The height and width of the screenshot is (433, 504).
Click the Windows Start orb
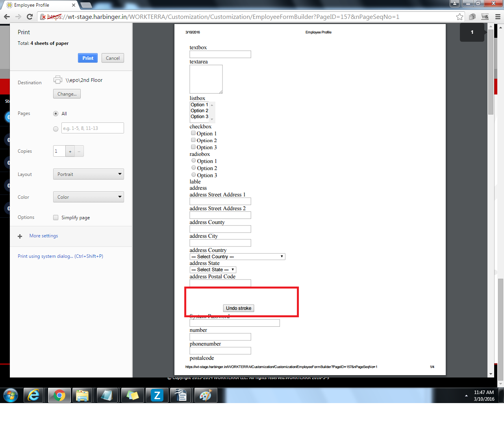[x=11, y=395]
